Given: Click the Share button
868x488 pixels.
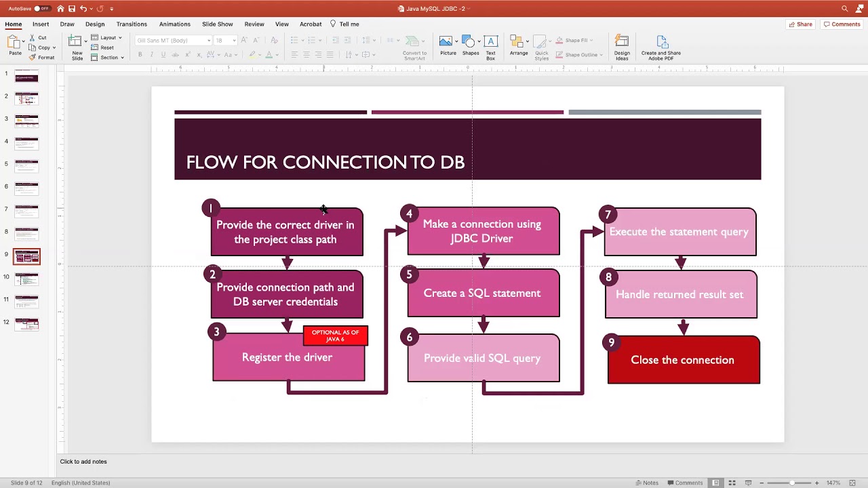Looking at the screenshot, I should 800,24.
